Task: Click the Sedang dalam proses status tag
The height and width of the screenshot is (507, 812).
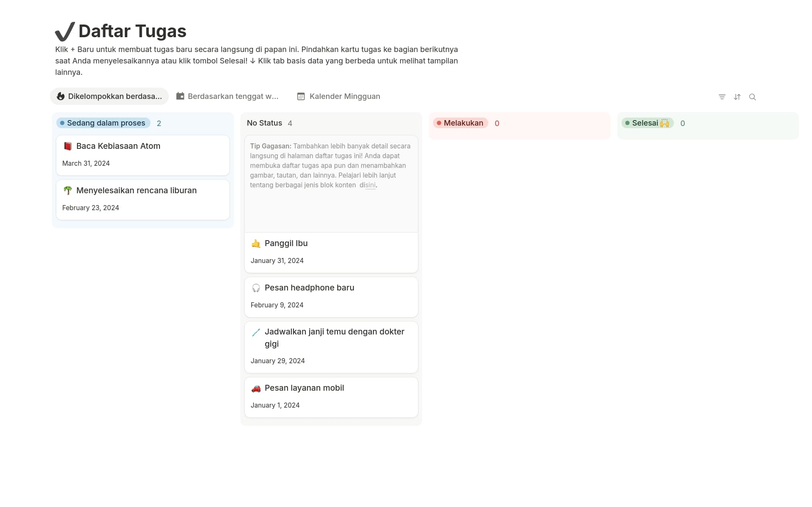Action: pyautogui.click(x=104, y=123)
